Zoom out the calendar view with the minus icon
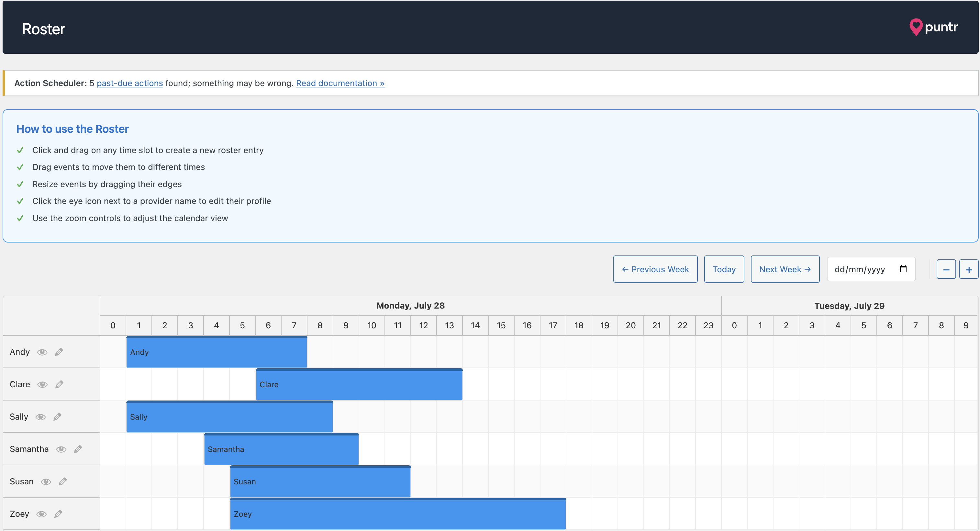This screenshot has height=531, width=980. [946, 269]
